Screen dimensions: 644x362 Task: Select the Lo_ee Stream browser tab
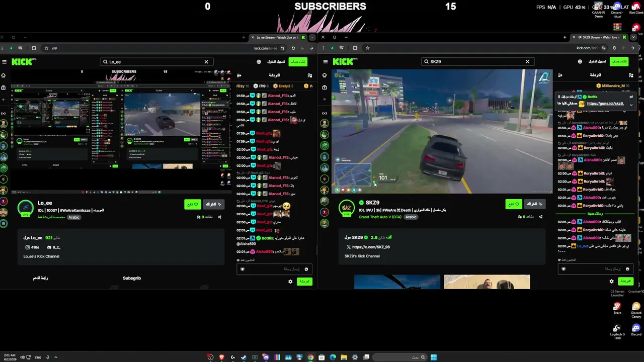pyautogui.click(x=278, y=37)
